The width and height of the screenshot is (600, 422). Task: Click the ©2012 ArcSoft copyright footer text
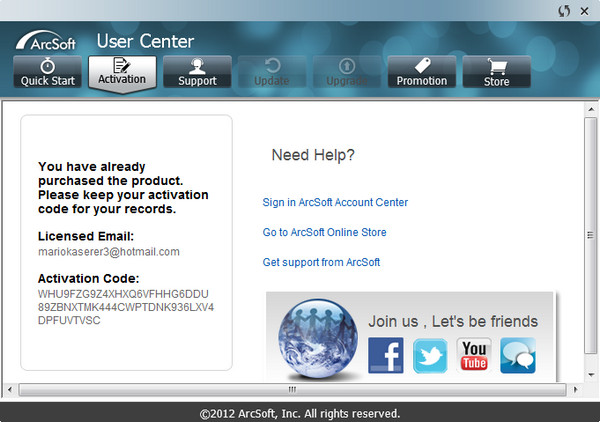(300, 414)
